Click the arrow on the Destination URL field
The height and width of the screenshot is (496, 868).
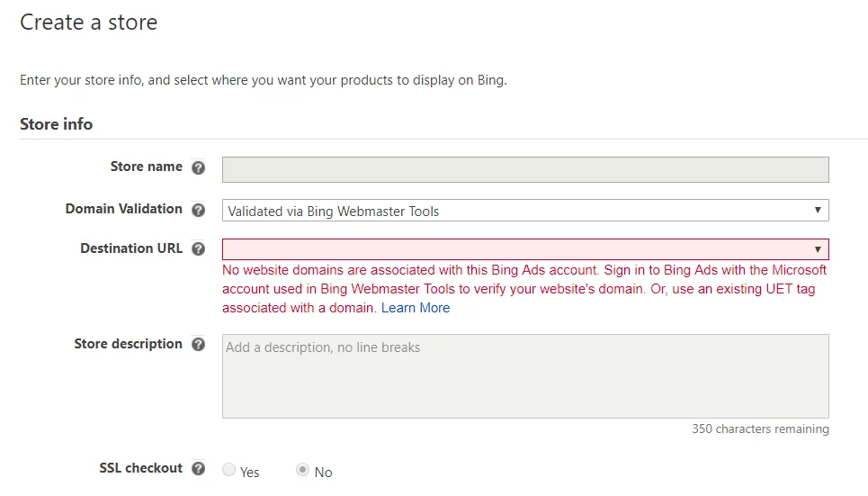(818, 249)
